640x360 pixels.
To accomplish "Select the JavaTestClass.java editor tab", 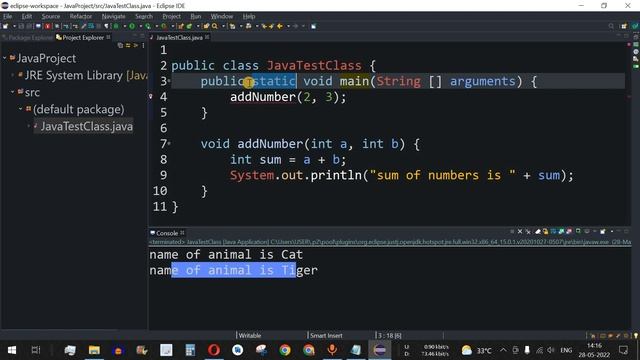I will coord(179,37).
